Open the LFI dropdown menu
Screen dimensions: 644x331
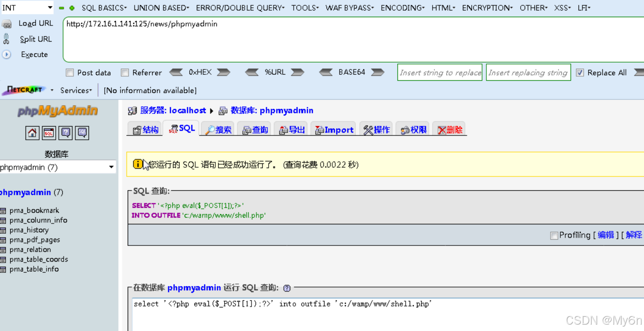(584, 8)
